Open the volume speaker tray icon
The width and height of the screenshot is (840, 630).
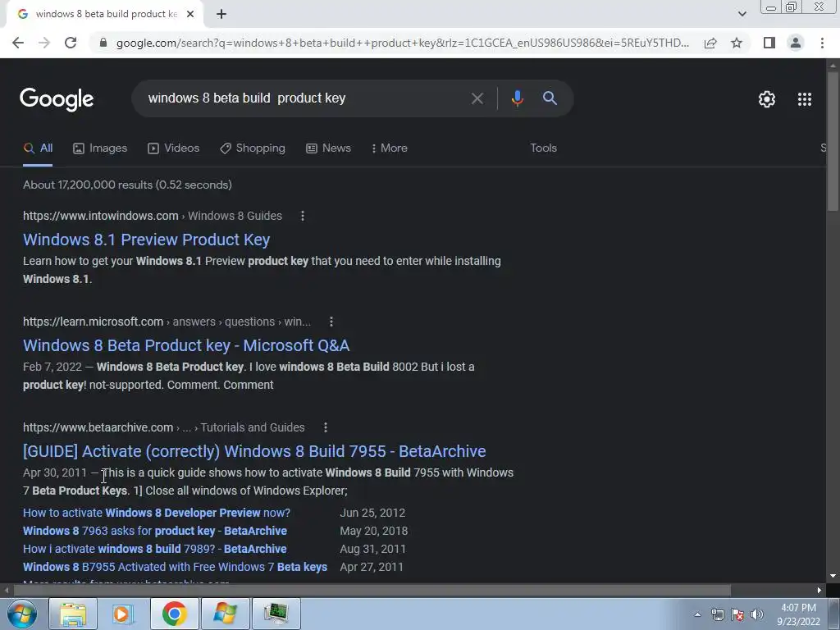coord(756,614)
